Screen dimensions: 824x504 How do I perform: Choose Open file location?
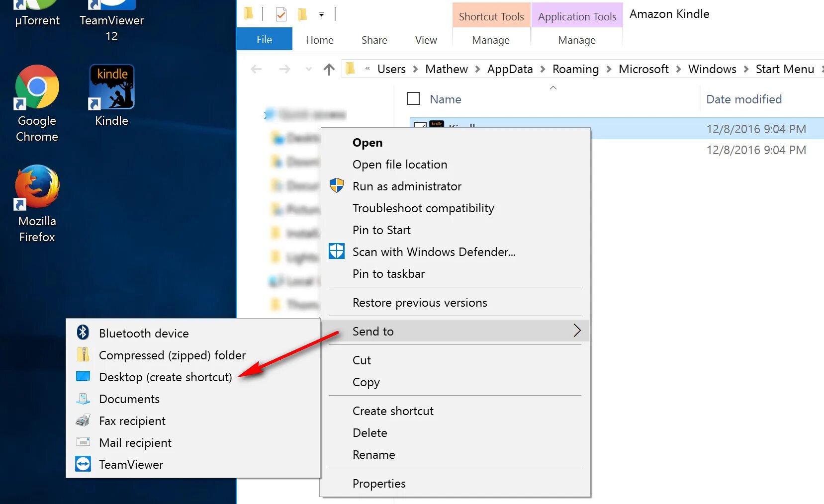pos(455,165)
